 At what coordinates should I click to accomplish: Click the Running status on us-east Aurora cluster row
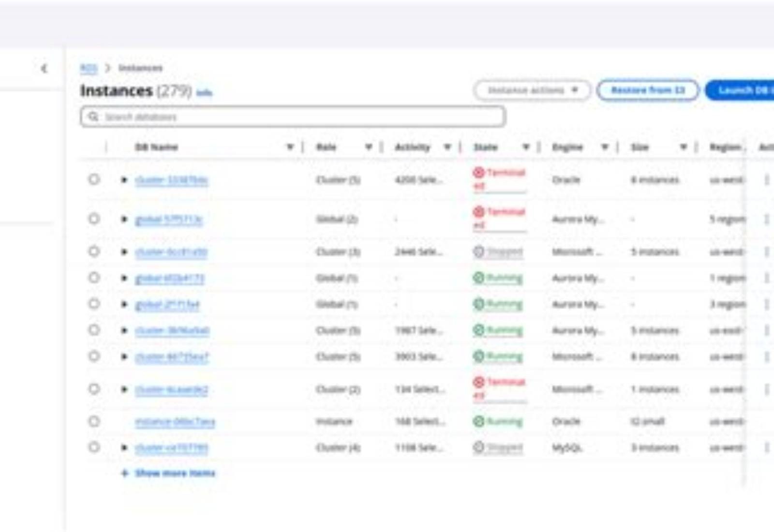(x=498, y=330)
